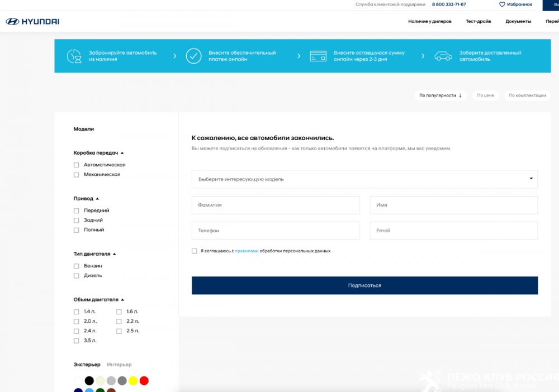The image size is (559, 392).
Task: Click the descending arrow beside По популярности
Action: tap(460, 95)
